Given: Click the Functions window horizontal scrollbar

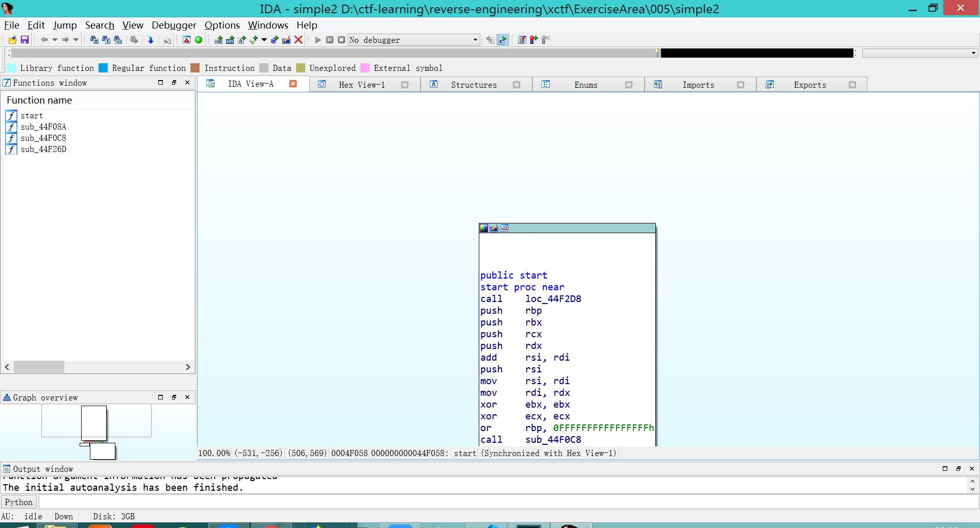Looking at the screenshot, I should click(40, 366).
